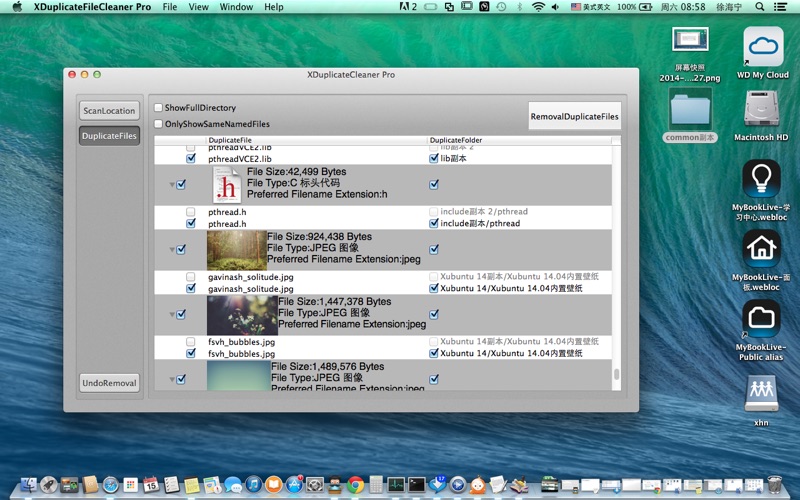Click the DuplicateFile column header
Viewport: 800px width, 500px height.
pyautogui.click(x=316, y=140)
